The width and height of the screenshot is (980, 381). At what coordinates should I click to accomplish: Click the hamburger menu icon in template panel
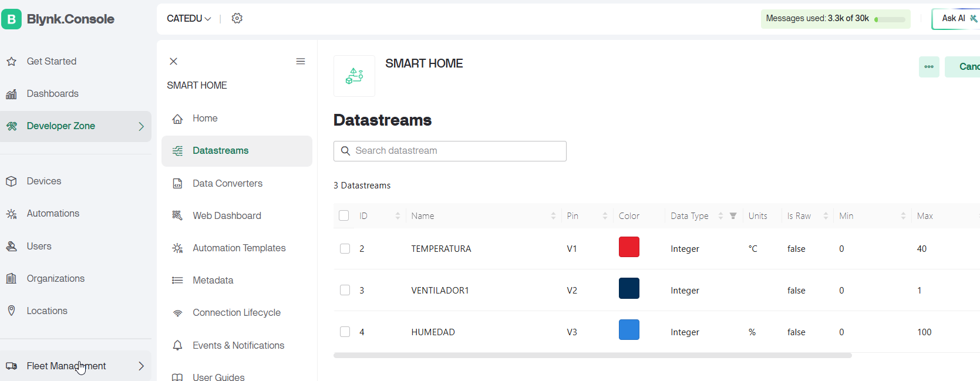pyautogui.click(x=301, y=61)
